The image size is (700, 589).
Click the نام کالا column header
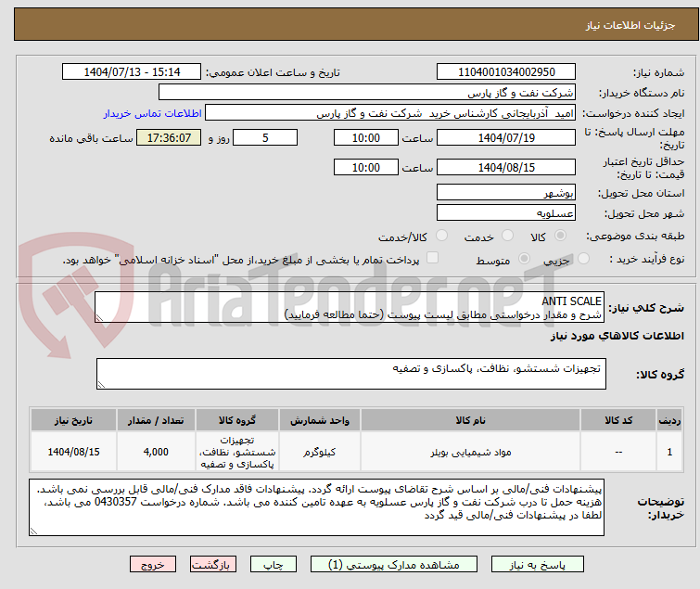point(470,420)
